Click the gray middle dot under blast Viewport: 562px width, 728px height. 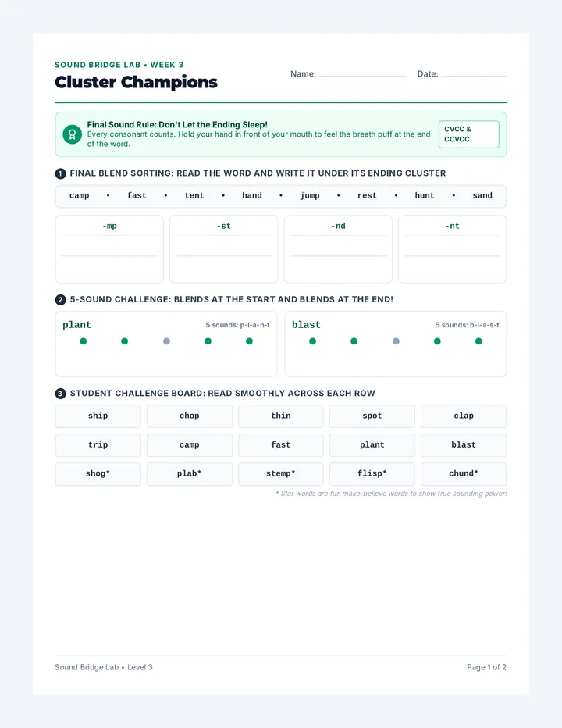point(396,341)
